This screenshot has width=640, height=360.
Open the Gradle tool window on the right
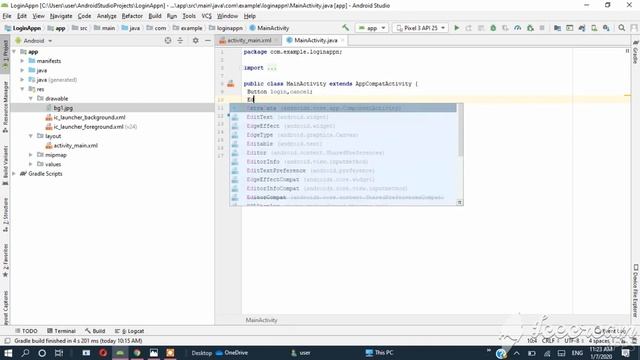point(636,52)
